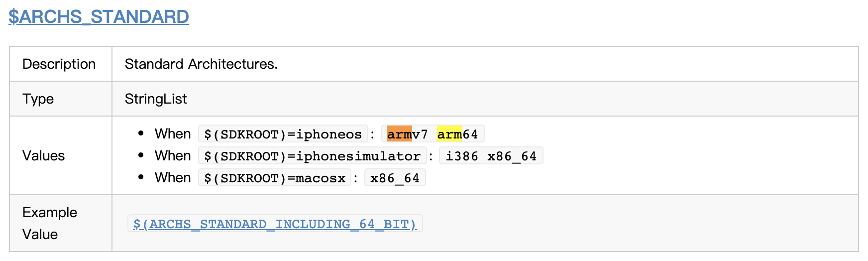Viewport: 868px width, 261px height.
Task: Follow the $(ARCHS_STANDARD_INCLUDING_64_BIT) link
Action: 275,224
